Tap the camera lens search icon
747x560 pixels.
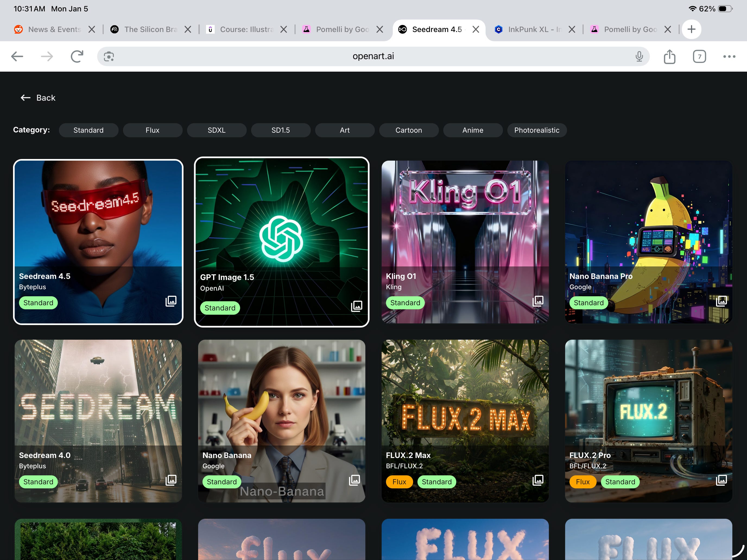point(109,56)
